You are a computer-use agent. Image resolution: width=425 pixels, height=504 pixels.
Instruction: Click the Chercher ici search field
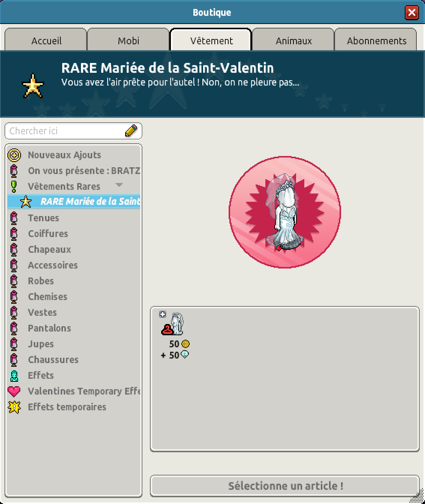[x=73, y=131]
